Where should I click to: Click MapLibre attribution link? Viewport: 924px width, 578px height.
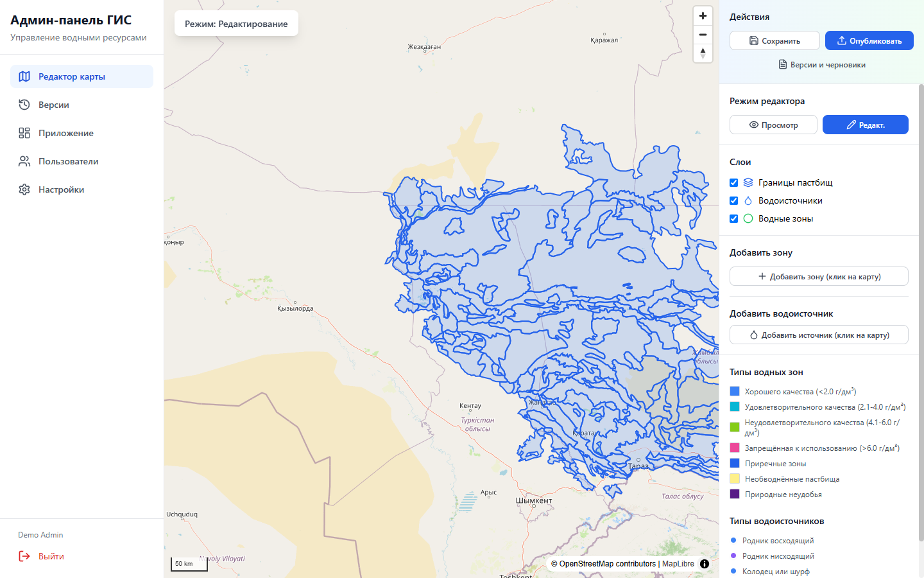click(678, 564)
